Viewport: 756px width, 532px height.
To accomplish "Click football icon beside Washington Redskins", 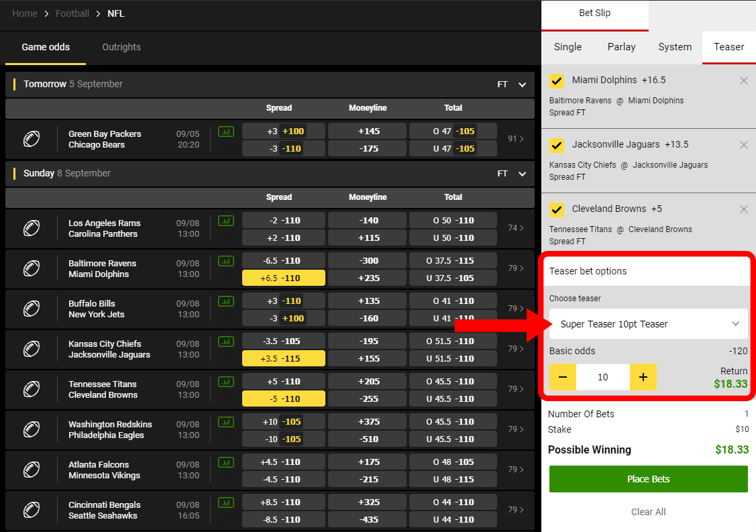I will (x=32, y=429).
